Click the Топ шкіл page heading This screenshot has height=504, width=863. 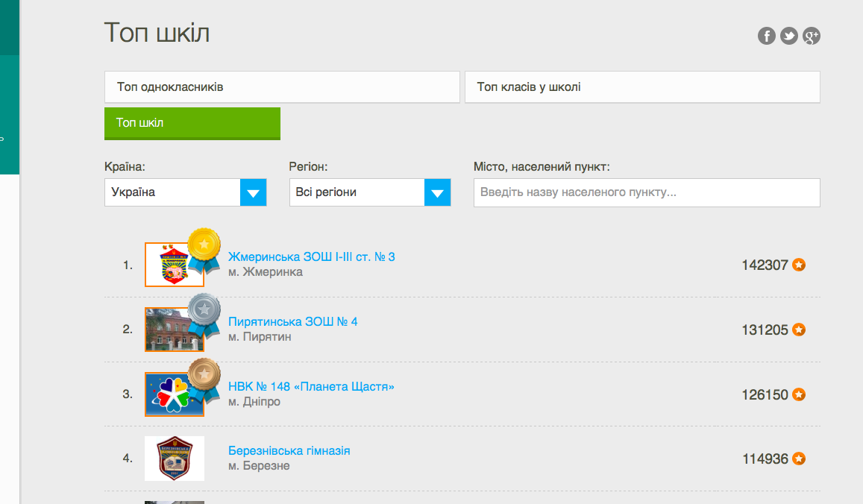coord(157,33)
